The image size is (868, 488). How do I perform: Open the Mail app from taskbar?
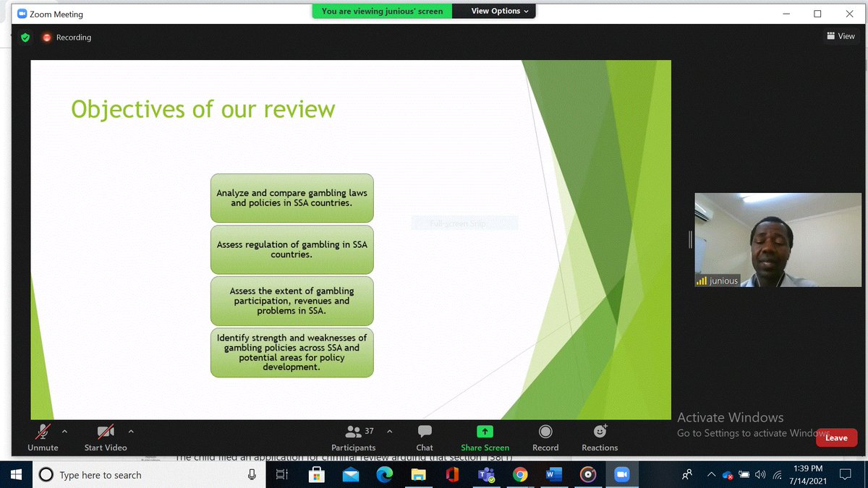(350, 475)
